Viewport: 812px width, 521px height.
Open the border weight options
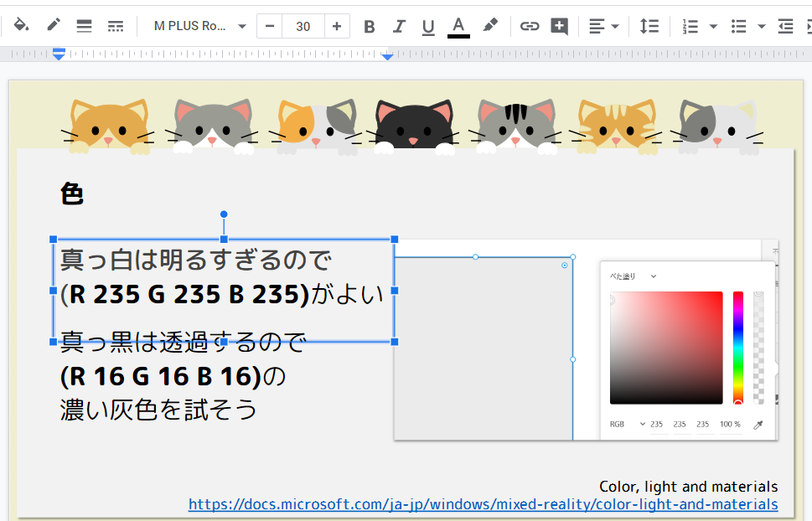(x=84, y=25)
